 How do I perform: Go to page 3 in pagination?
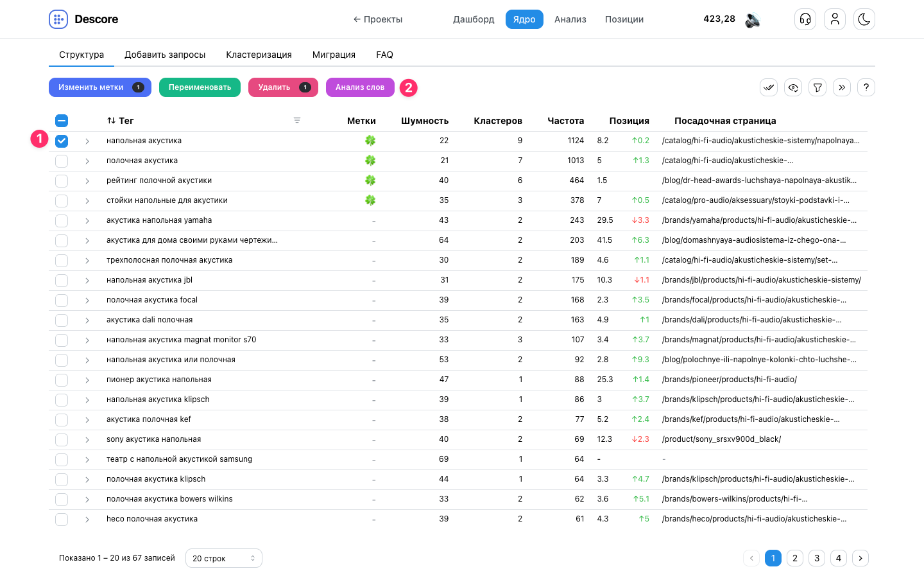click(817, 558)
